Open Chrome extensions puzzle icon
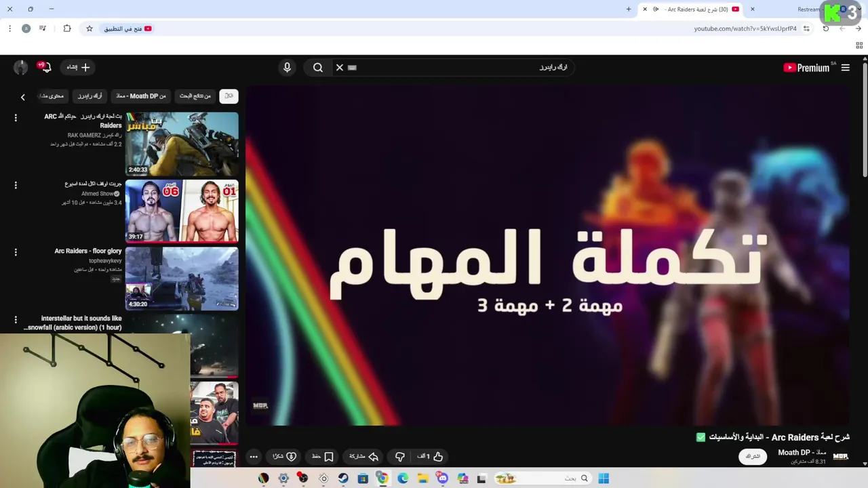 tap(67, 28)
